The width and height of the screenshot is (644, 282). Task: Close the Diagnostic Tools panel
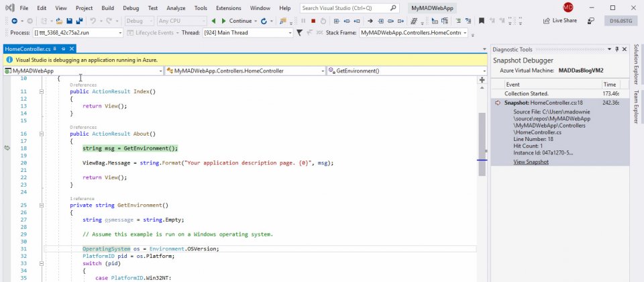tap(625, 49)
